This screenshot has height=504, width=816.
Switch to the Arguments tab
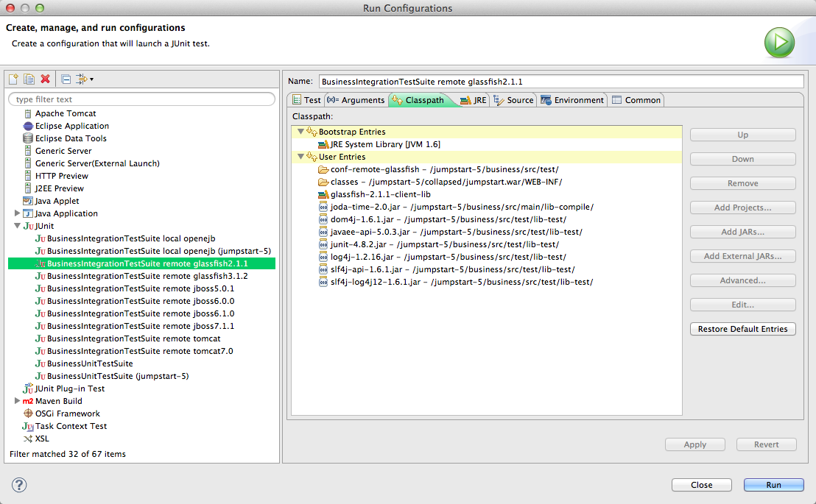click(x=356, y=100)
